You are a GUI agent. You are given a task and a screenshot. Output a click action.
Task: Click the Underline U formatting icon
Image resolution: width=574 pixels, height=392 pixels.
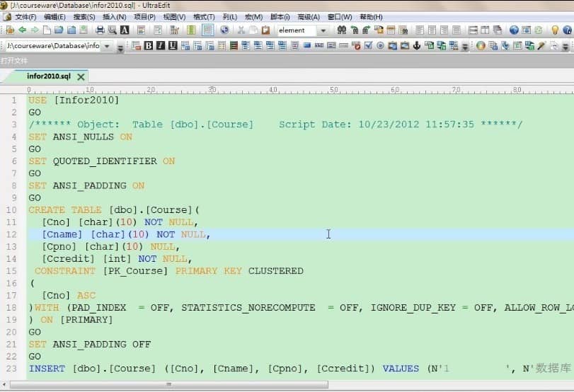pyautogui.click(x=173, y=46)
